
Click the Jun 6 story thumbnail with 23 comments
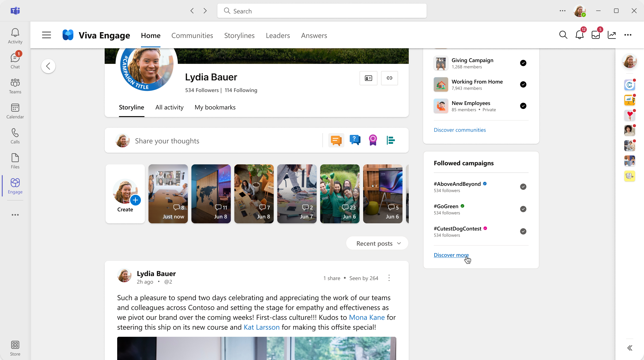[x=340, y=193]
